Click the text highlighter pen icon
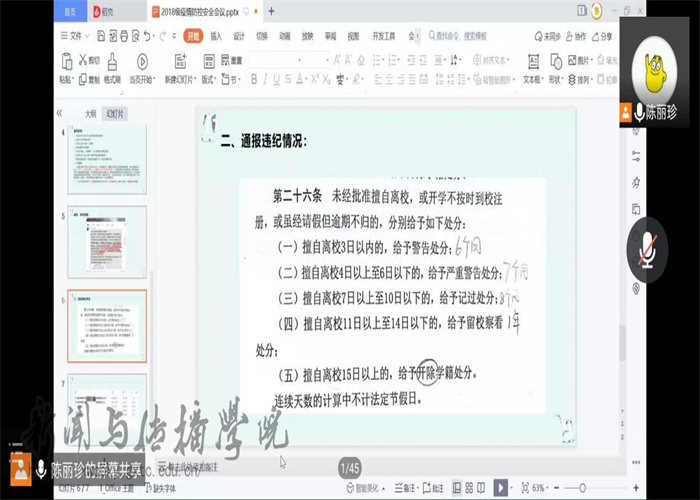This screenshot has width=700, height=500. [x=356, y=79]
